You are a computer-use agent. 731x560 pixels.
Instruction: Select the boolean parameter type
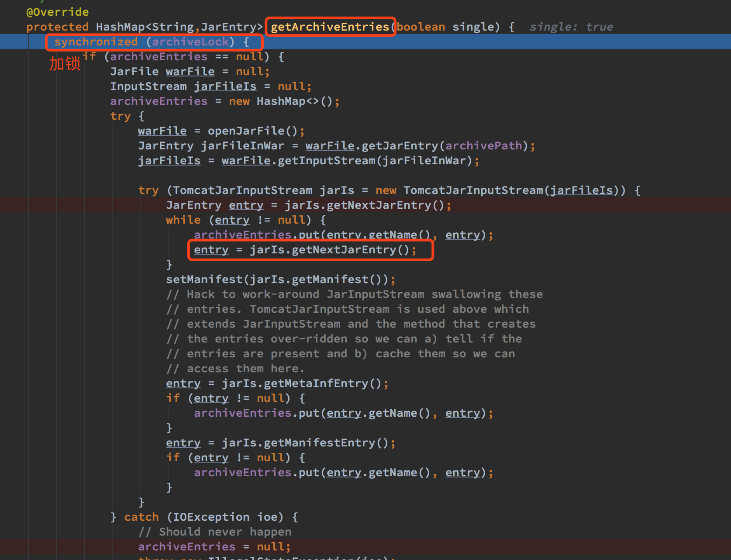421,27
